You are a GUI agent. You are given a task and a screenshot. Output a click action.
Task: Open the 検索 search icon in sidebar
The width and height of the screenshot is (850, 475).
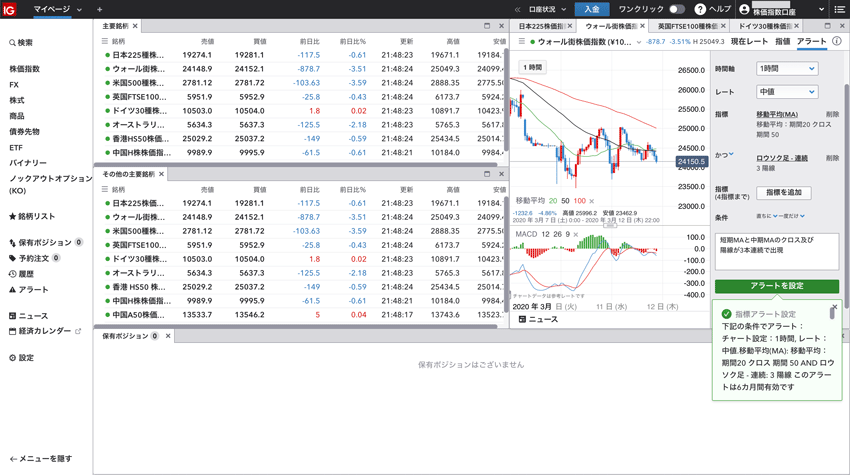click(x=12, y=43)
